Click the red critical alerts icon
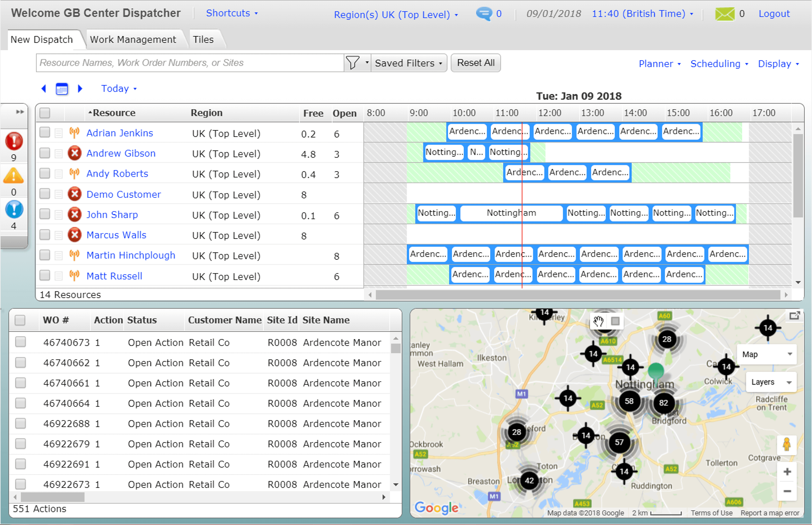The width and height of the screenshot is (812, 525). pos(14,141)
